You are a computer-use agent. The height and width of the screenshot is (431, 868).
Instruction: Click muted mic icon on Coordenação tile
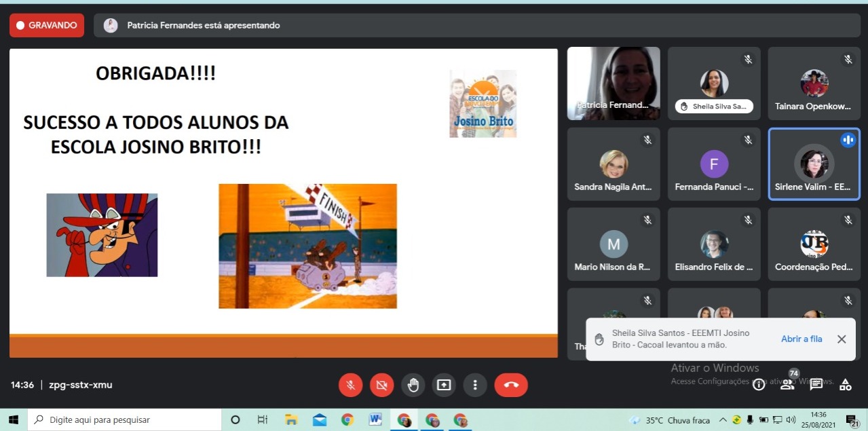pos(848,220)
